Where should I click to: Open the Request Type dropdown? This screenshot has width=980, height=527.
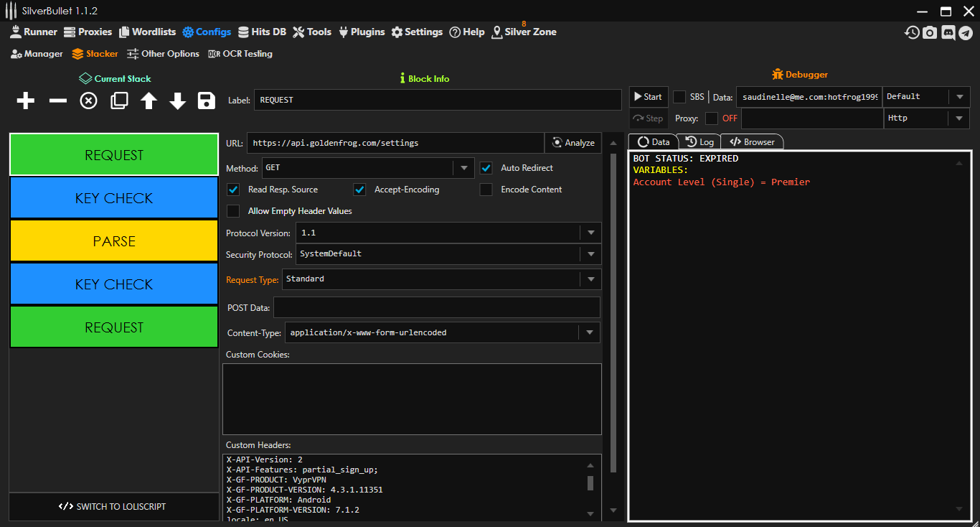pos(441,279)
